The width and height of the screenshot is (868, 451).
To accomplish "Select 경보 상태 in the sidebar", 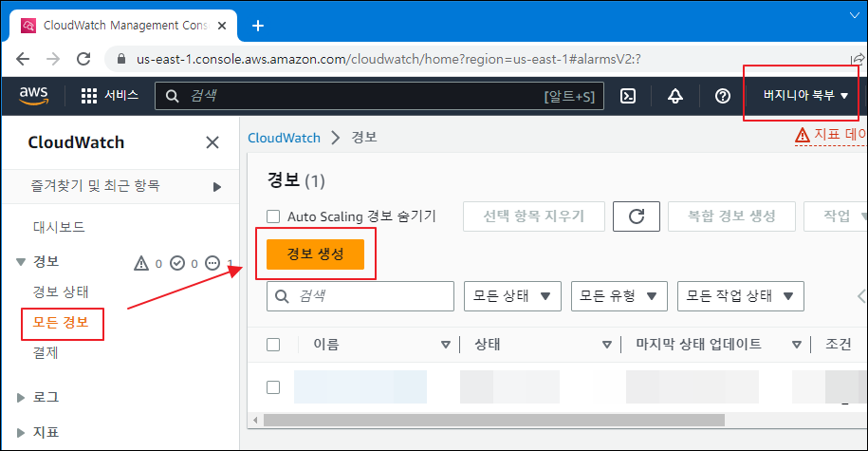I will tap(61, 292).
